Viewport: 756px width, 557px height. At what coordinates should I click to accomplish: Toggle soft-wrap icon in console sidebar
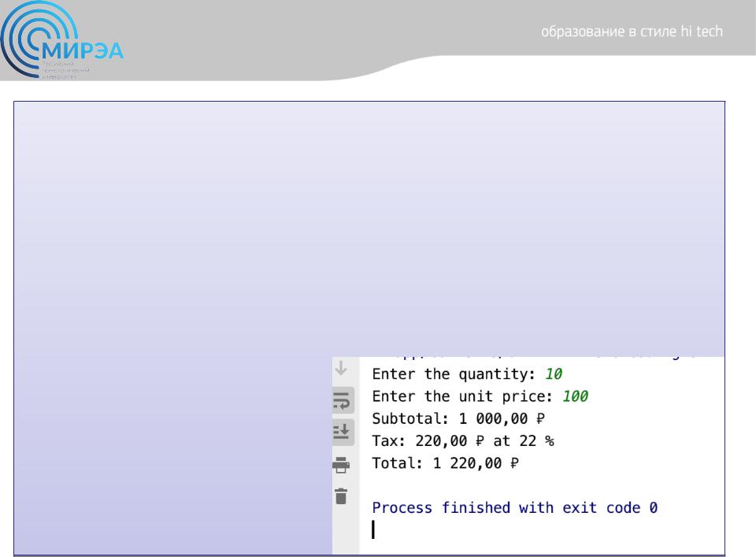pyautogui.click(x=342, y=400)
